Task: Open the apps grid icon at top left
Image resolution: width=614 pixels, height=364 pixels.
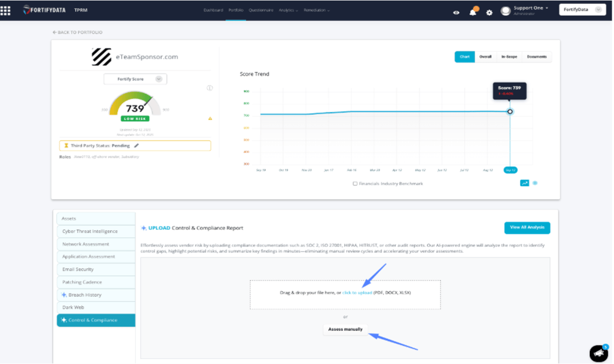Action: pos(6,9)
